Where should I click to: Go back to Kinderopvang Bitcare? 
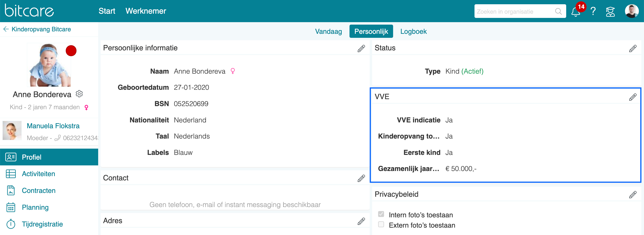click(x=37, y=29)
